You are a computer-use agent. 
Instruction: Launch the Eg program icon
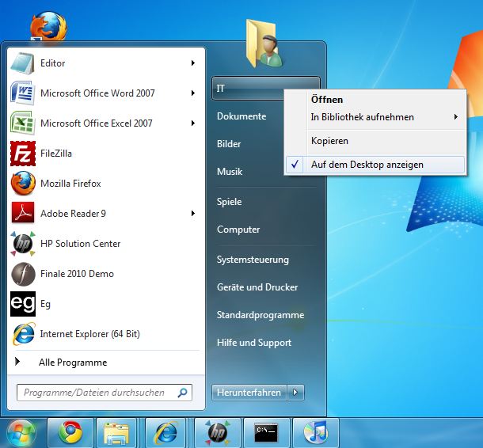(x=23, y=304)
